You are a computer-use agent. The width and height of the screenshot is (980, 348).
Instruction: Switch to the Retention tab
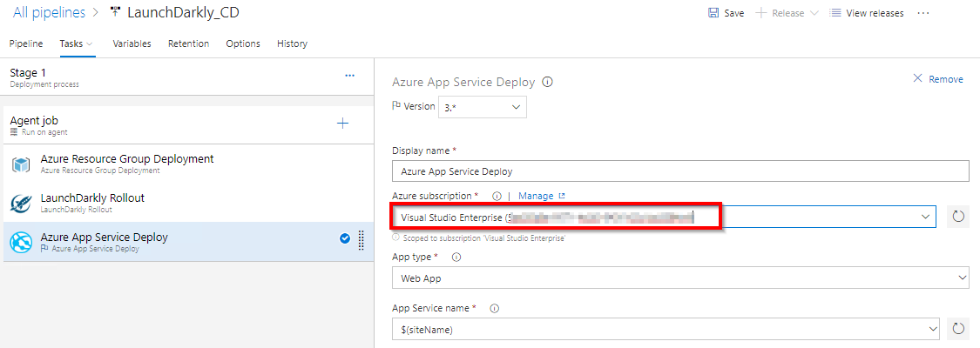(x=189, y=43)
